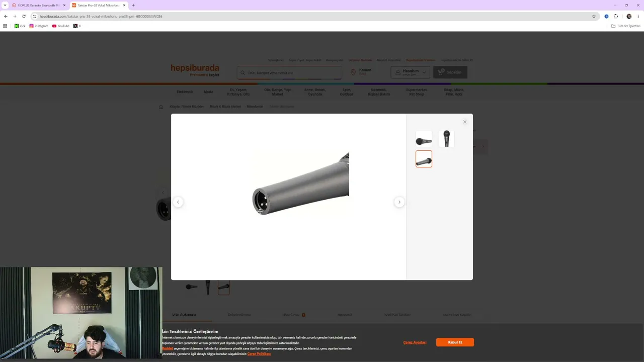Open the Tüm Yer İşaretleri folder
644x362 pixels.
tap(625, 26)
